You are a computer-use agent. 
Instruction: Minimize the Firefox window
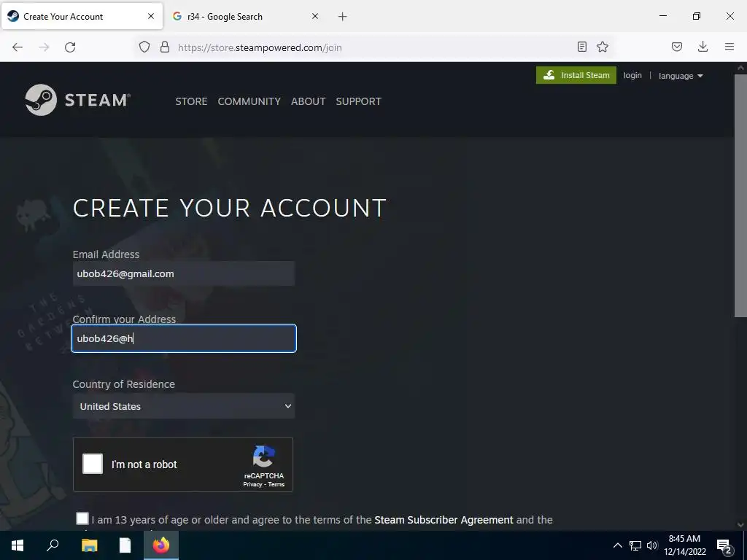click(662, 16)
